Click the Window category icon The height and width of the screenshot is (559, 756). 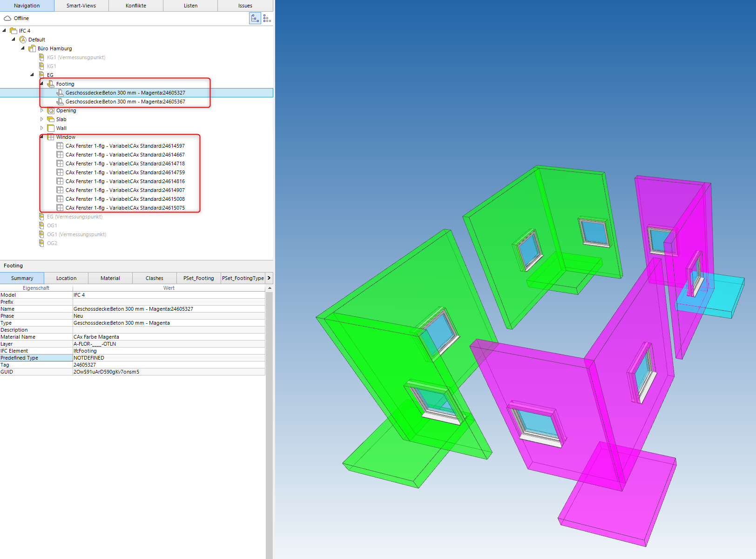(51, 137)
